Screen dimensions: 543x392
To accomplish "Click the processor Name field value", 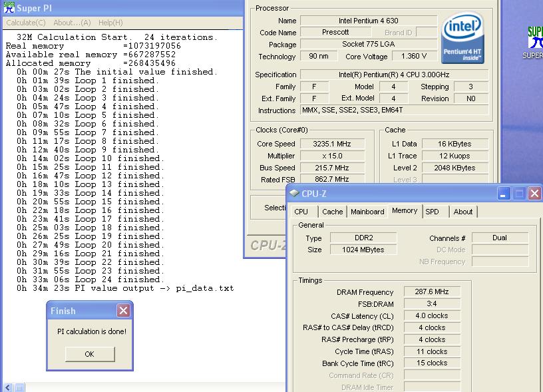I will 369,21.
